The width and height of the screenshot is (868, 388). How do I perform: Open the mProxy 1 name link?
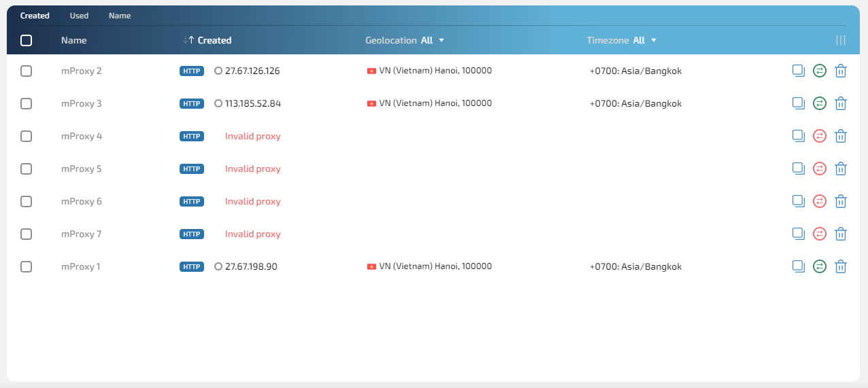(x=81, y=266)
